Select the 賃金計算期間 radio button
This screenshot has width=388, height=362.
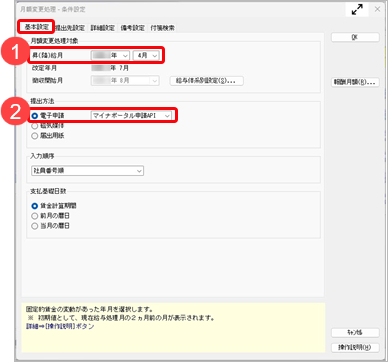[x=35, y=206]
